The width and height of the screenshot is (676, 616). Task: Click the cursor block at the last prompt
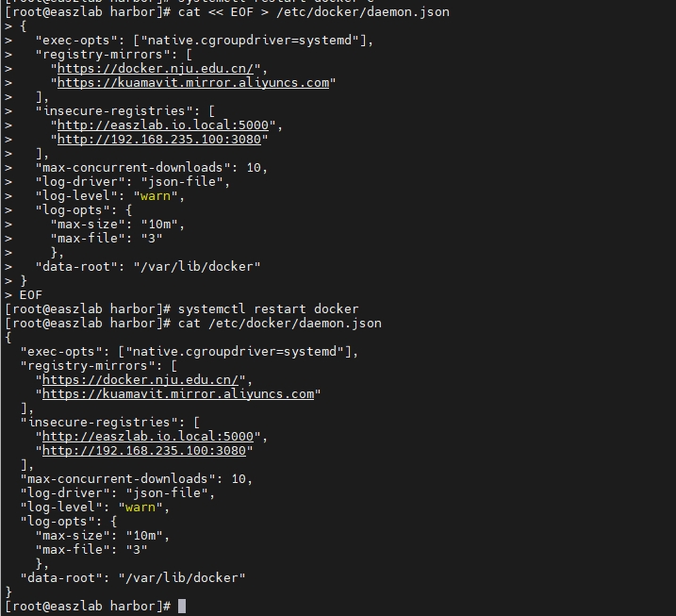[182, 606]
